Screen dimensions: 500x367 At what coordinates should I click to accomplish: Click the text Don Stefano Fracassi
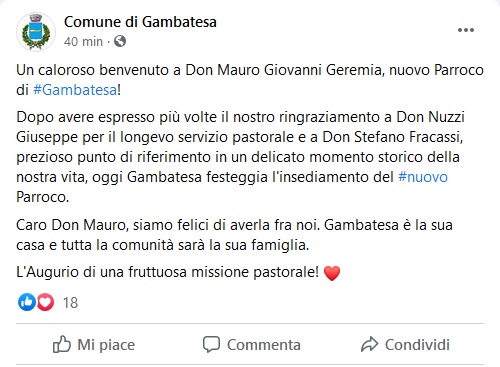coord(391,137)
